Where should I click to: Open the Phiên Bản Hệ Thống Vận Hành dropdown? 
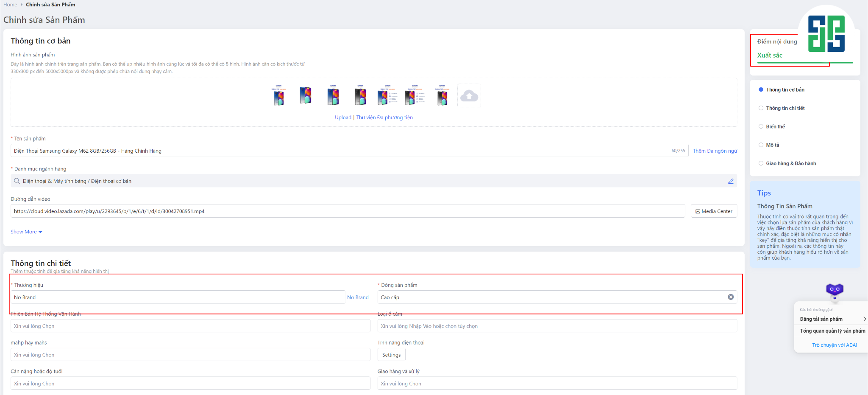[x=190, y=326]
